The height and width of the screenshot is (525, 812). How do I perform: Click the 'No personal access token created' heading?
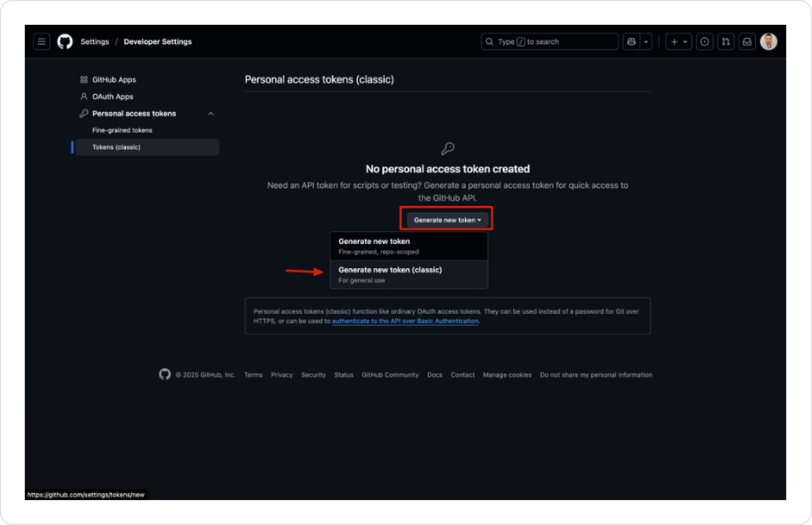448,169
